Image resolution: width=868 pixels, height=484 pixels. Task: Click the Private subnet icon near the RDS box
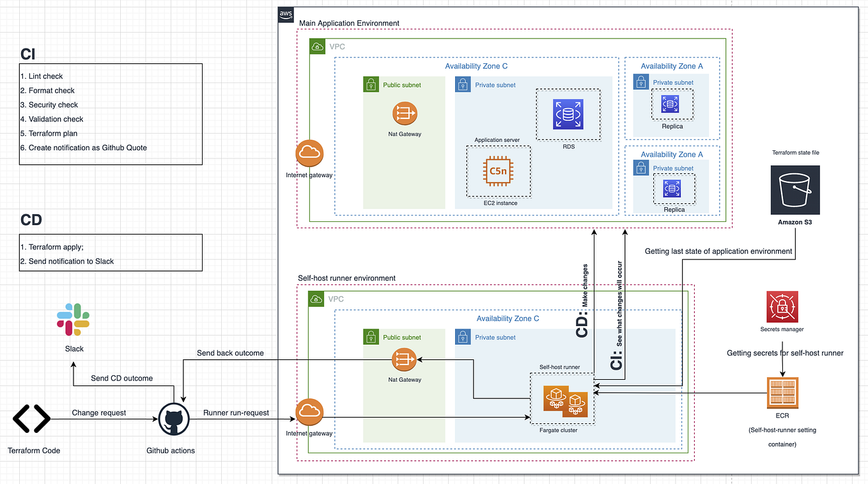click(463, 84)
